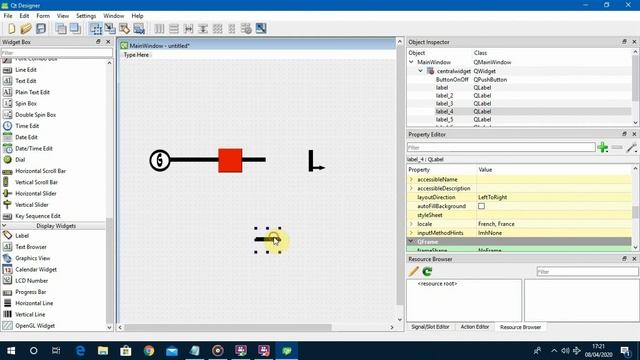Click the Property Editor filter field
The image size is (640, 360).
[501, 147]
